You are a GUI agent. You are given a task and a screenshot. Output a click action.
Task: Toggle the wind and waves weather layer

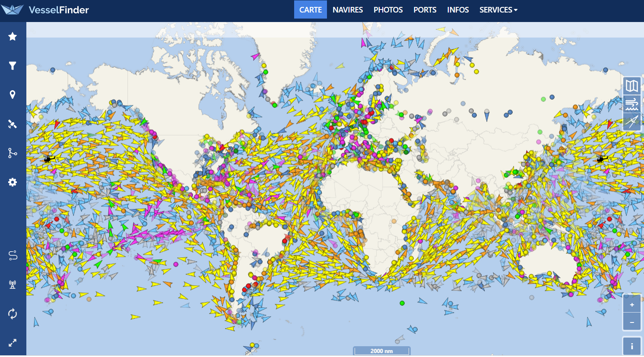[631, 104]
